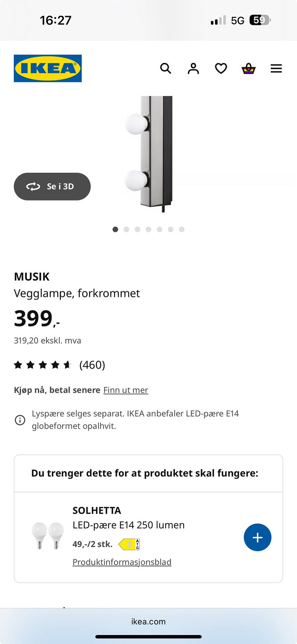Select the second image carousel dot

126,229
